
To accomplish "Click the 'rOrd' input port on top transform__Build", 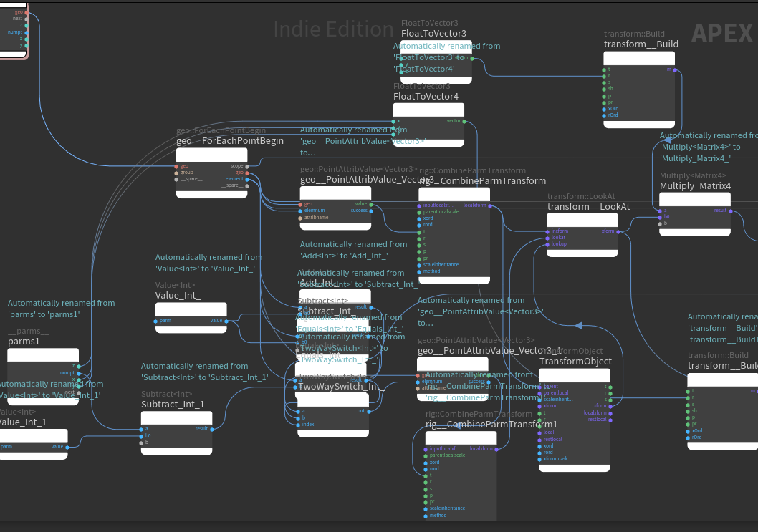I will (604, 115).
